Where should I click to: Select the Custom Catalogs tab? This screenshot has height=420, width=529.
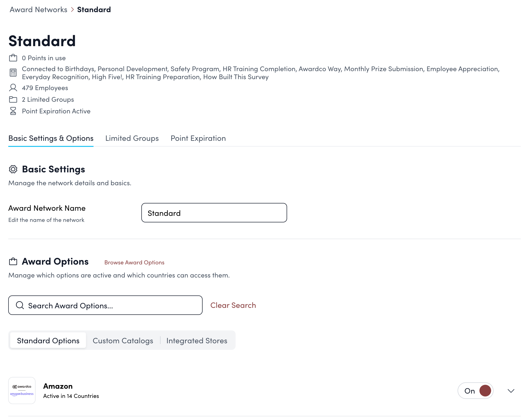123,340
